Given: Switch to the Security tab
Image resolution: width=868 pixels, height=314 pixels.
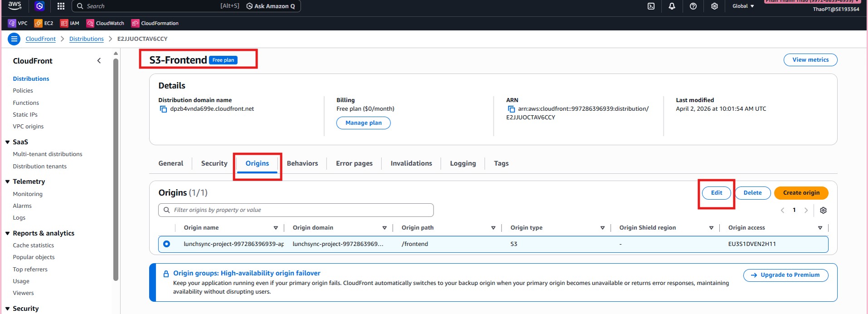Looking at the screenshot, I should coord(214,163).
